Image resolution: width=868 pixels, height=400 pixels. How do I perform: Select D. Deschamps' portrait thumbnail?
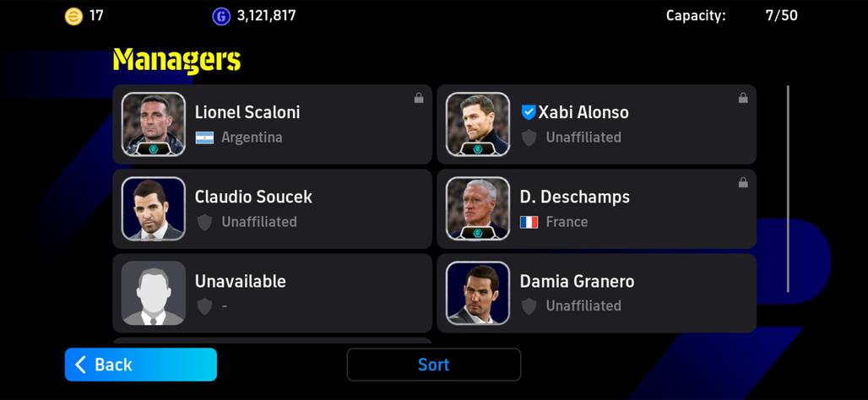(x=478, y=208)
